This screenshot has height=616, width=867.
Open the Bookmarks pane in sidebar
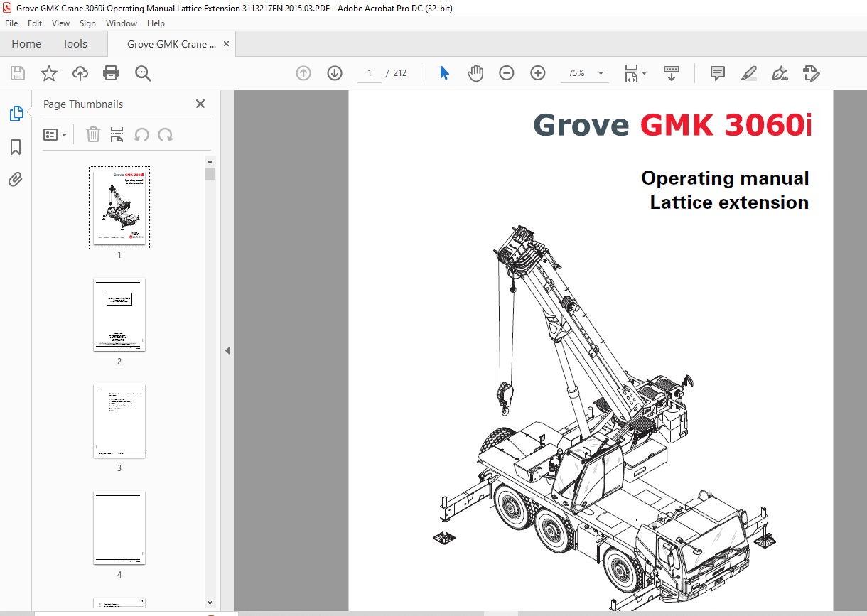[x=16, y=147]
